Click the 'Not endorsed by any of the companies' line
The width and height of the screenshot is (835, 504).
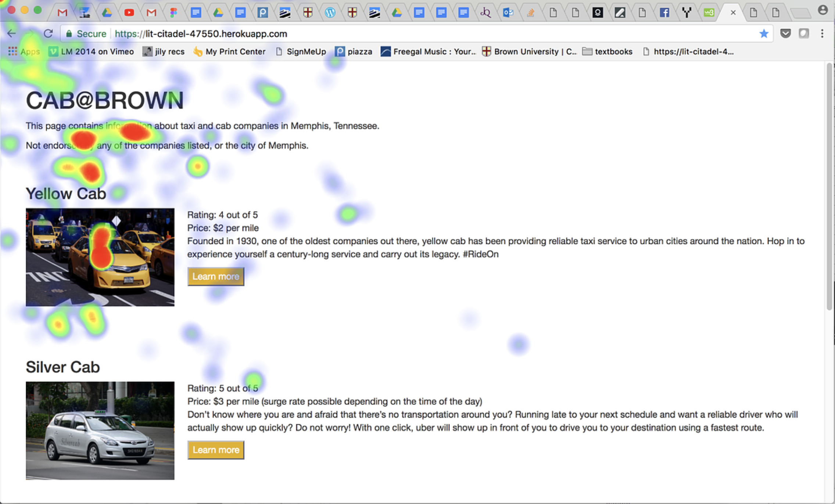click(167, 145)
